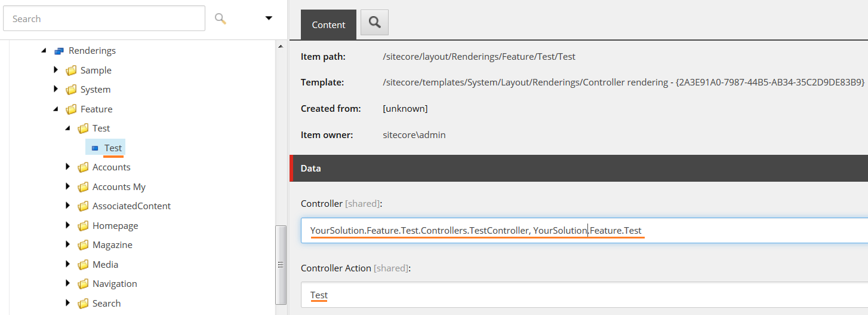Click the tree panel vertical scrollbar thumb

279,264
